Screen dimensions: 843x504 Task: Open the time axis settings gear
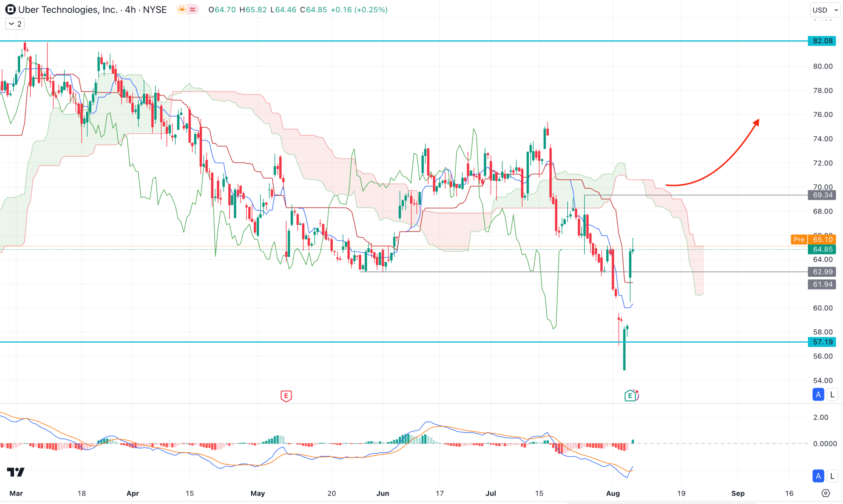tap(826, 493)
